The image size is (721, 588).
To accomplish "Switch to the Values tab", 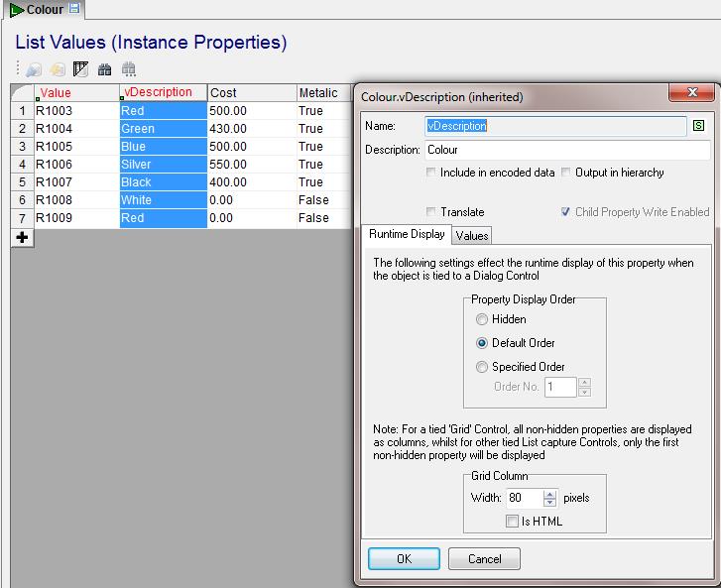I will tap(471, 236).
